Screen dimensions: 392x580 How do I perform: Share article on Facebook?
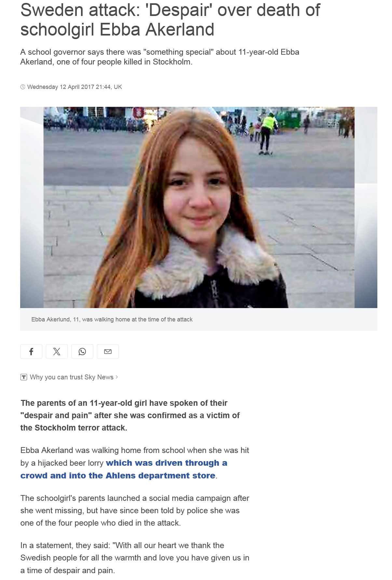coord(31,351)
